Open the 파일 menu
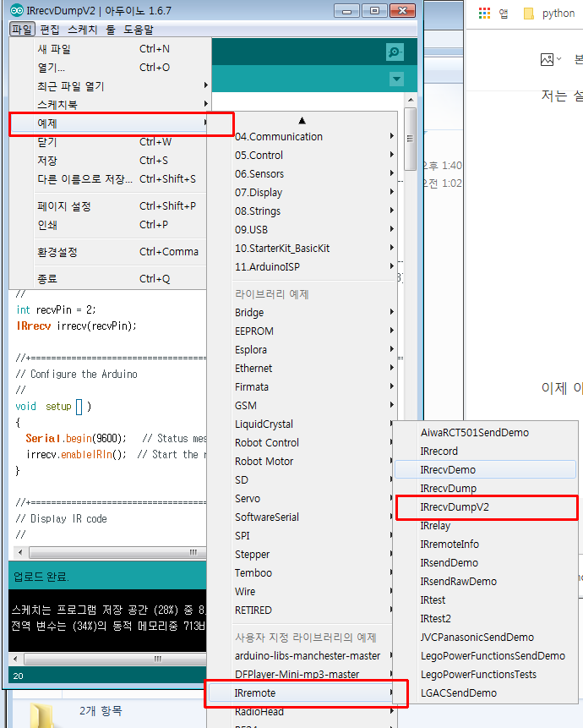The width and height of the screenshot is (583, 728). [x=22, y=30]
